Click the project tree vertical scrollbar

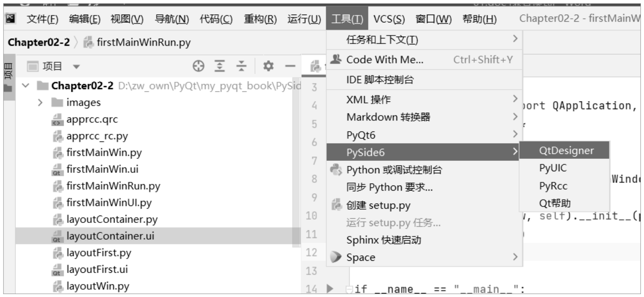coord(296,162)
